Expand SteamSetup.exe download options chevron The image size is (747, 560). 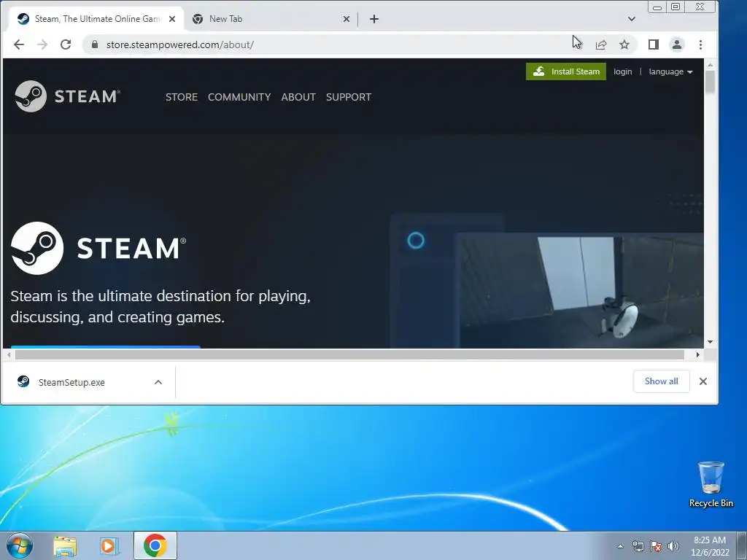click(x=158, y=382)
